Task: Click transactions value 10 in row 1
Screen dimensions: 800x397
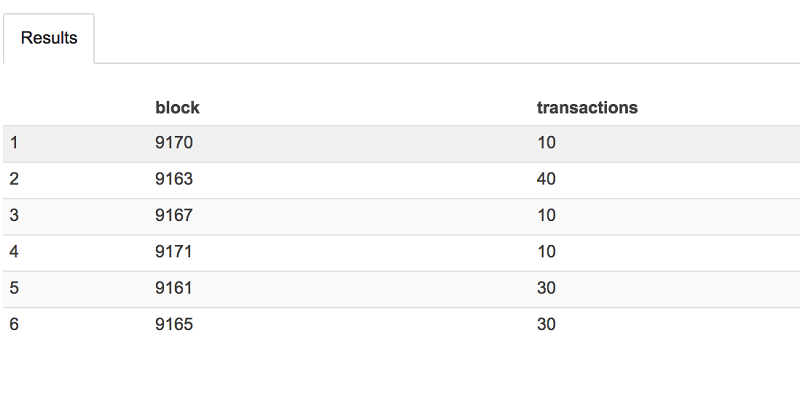Action: click(x=546, y=142)
